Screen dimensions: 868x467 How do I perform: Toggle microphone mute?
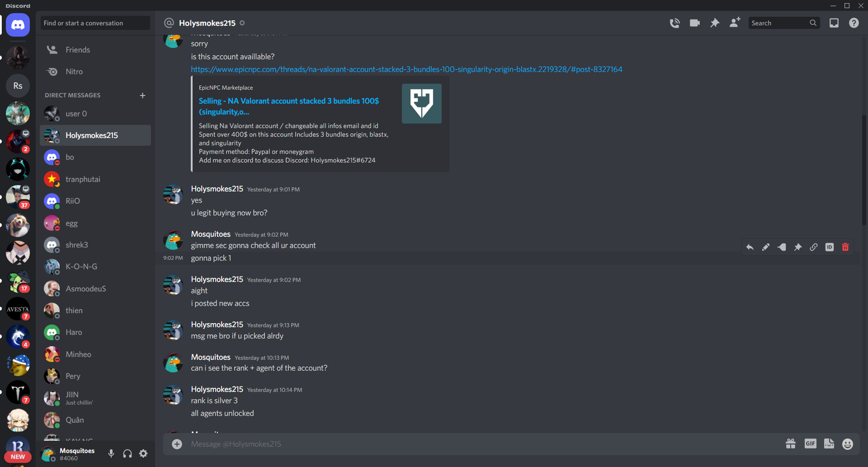(111, 453)
